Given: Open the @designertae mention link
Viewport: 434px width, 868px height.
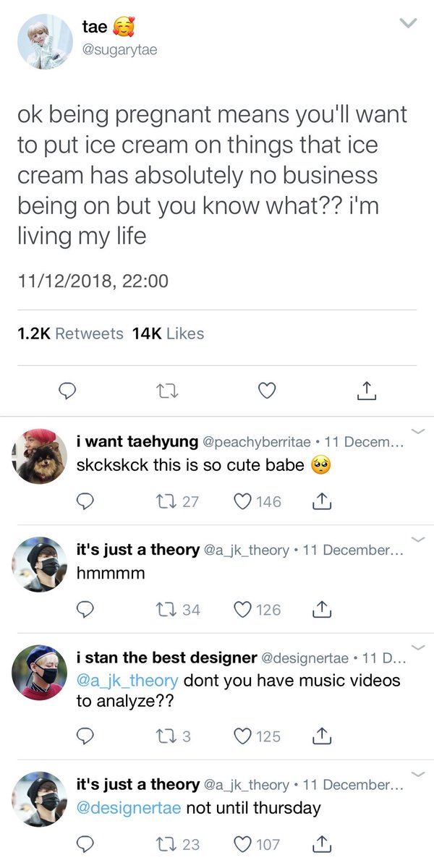Looking at the screenshot, I should pos(129,807).
